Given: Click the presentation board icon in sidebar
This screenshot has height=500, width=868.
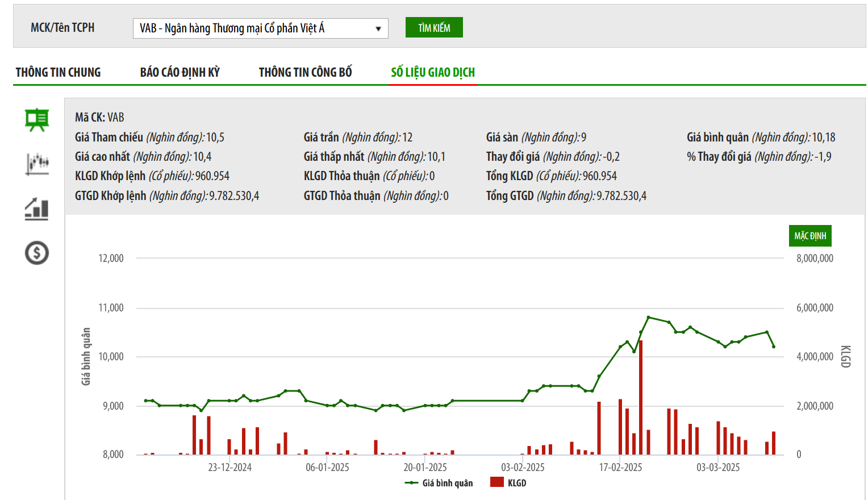Looking at the screenshot, I should [37, 119].
